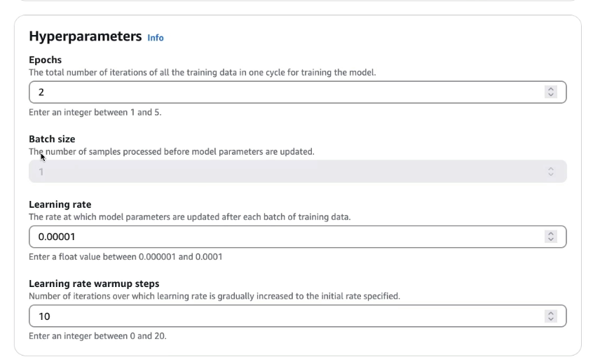Click the Hyperparameters section heading
The height and width of the screenshot is (364, 614).
86,36
